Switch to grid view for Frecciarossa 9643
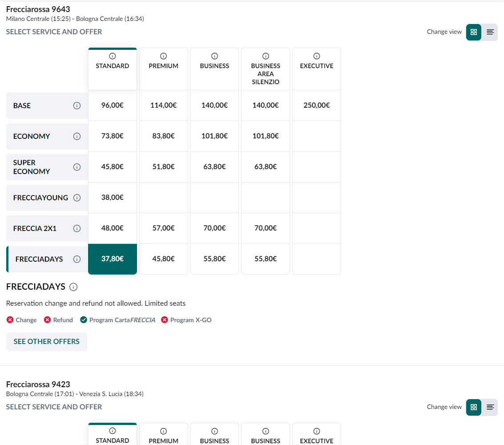The width and height of the screenshot is (504, 445). tap(474, 32)
